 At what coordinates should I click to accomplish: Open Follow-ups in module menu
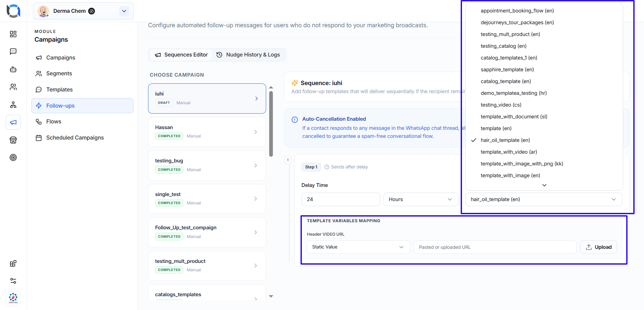(x=82, y=106)
